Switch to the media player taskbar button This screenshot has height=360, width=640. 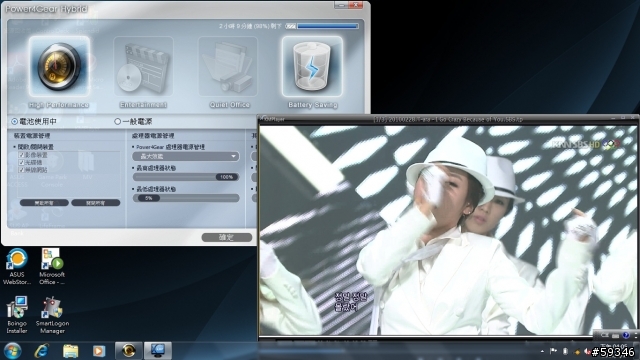point(158,351)
